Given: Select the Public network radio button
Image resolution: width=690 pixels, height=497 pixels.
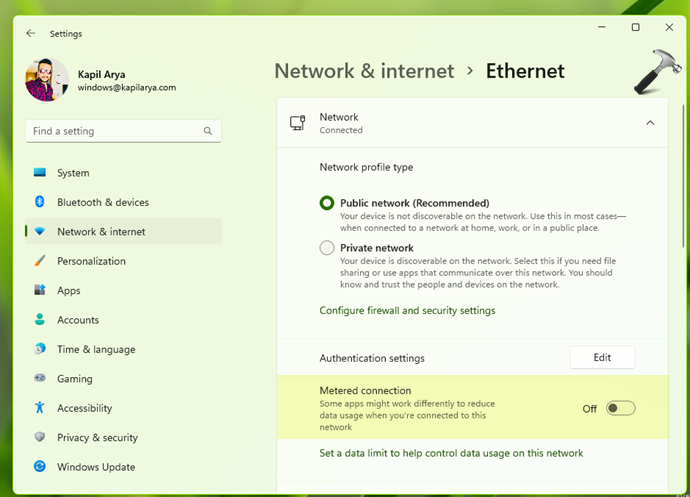Looking at the screenshot, I should 327,203.
